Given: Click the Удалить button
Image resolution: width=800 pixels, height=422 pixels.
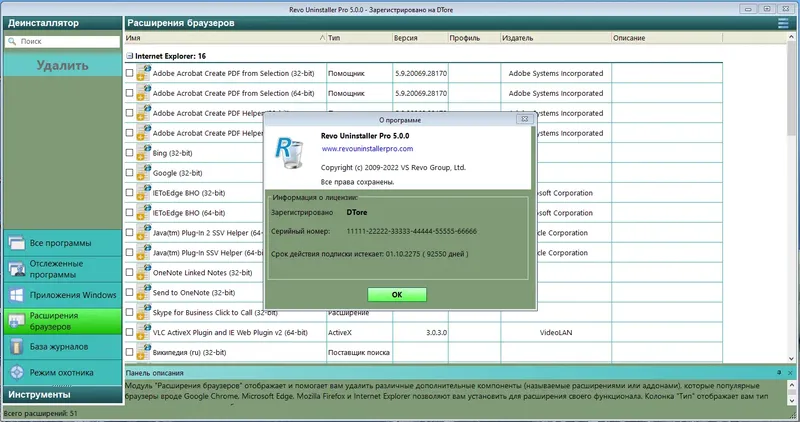Looking at the screenshot, I should point(63,65).
